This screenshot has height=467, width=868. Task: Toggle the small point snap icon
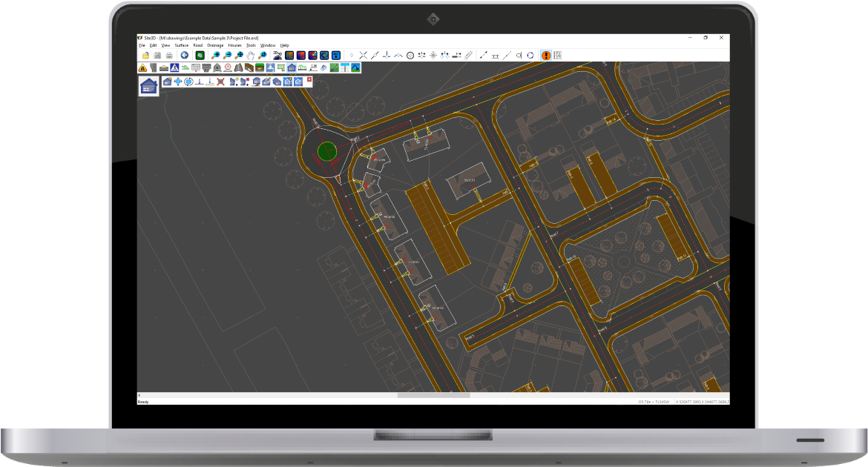click(352, 56)
